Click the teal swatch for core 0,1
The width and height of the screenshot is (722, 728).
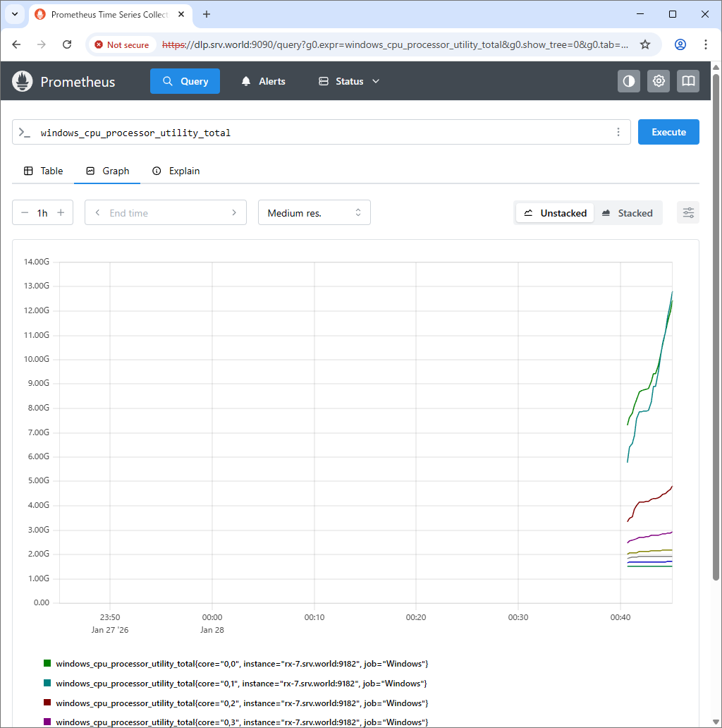(x=47, y=683)
